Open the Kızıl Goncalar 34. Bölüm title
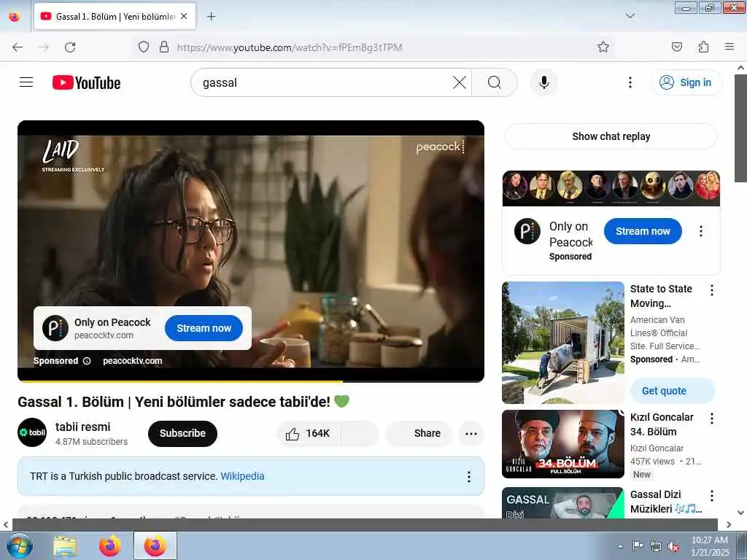Image resolution: width=747 pixels, height=560 pixels. coord(661,424)
